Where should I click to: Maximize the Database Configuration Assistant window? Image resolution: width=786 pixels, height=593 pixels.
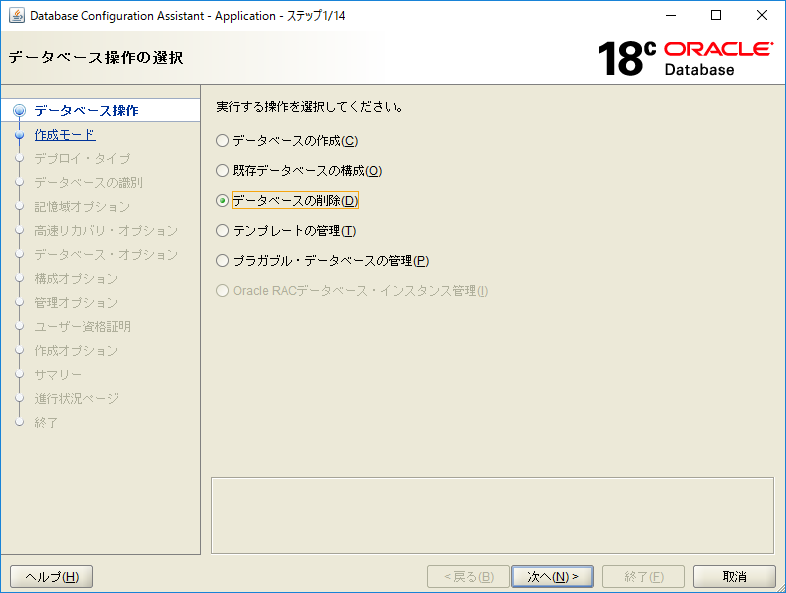point(716,16)
